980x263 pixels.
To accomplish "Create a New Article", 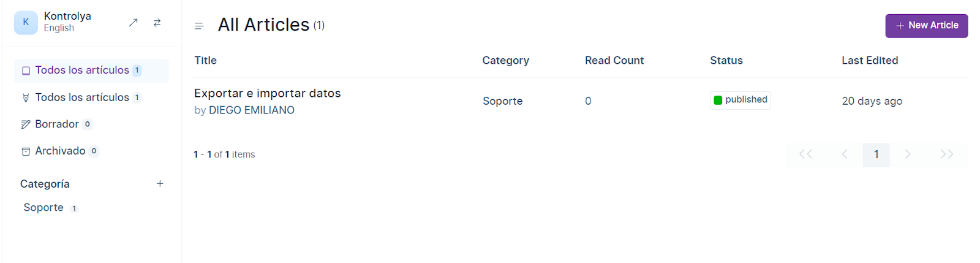I will [926, 26].
